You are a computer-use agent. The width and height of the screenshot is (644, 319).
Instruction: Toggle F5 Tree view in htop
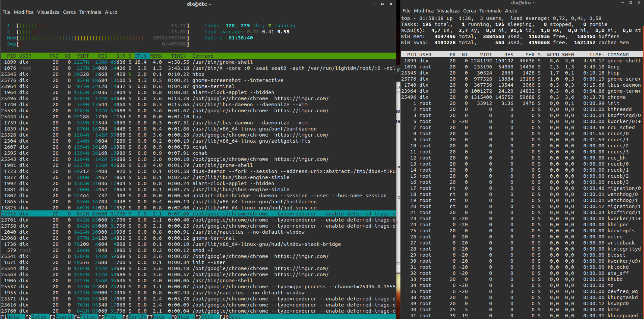coord(110,317)
